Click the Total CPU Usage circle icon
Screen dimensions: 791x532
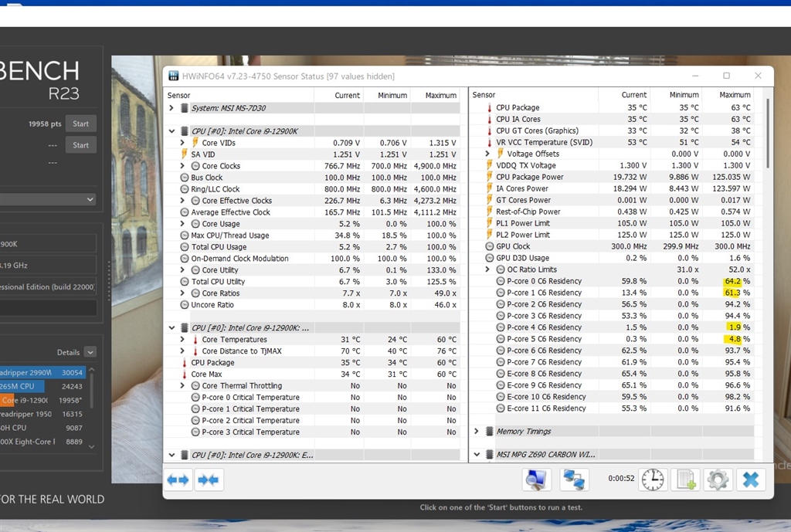(x=184, y=247)
